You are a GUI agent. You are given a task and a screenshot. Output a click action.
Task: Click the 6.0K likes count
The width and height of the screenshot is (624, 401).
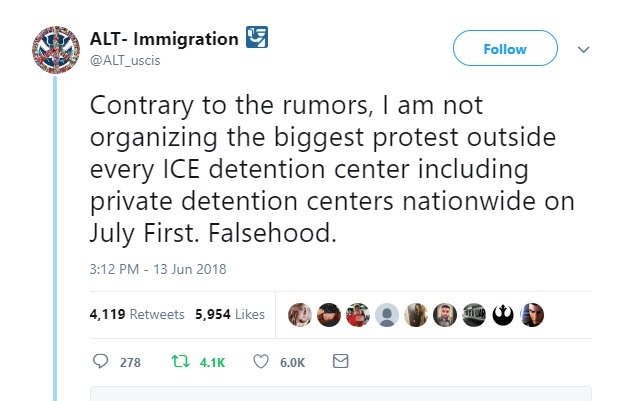pyautogui.click(x=292, y=363)
